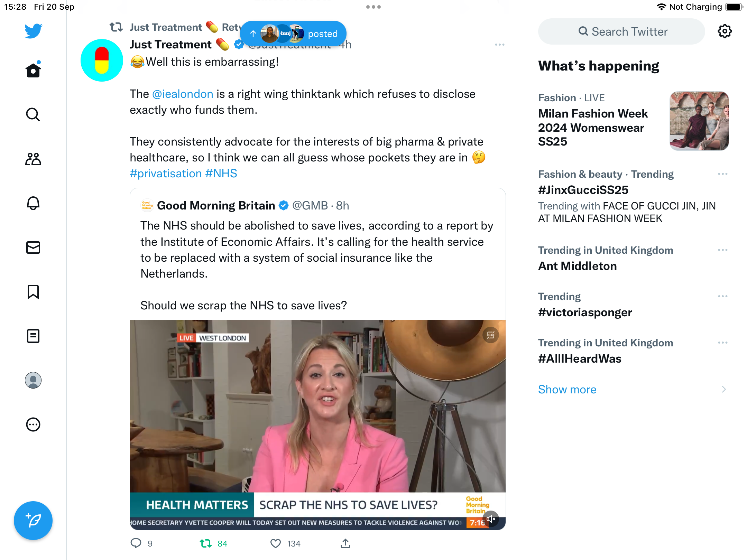Open options for the #JinxGucciSS25 trend

(723, 174)
